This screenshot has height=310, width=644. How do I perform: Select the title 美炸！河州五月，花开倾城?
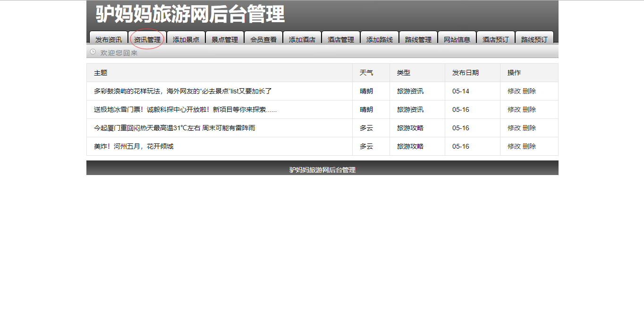coord(134,146)
